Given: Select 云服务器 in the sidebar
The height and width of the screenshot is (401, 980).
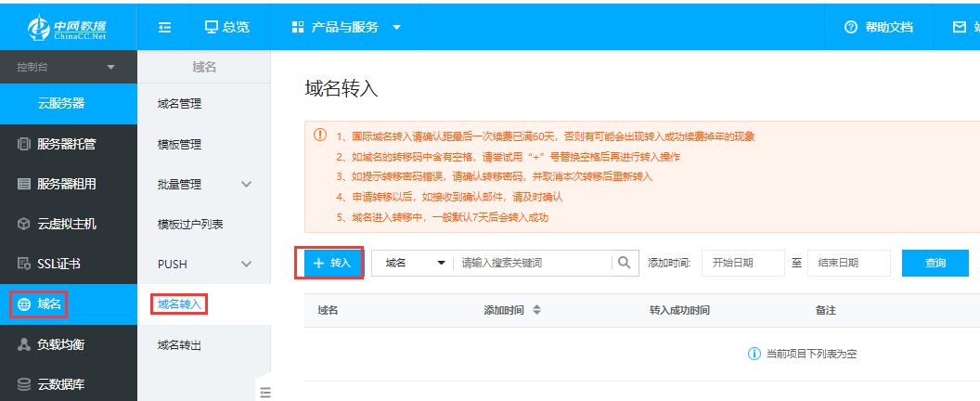Looking at the screenshot, I should click(x=68, y=103).
